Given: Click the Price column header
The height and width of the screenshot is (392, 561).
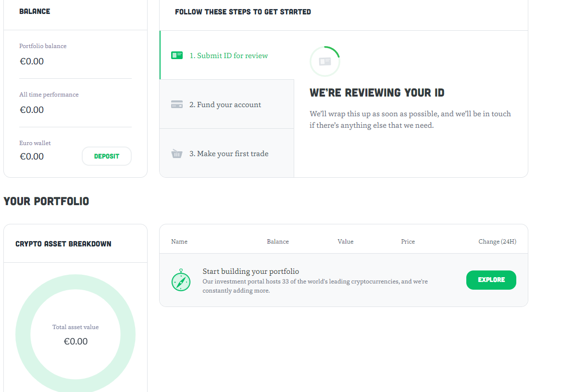Looking at the screenshot, I should 408,241.
